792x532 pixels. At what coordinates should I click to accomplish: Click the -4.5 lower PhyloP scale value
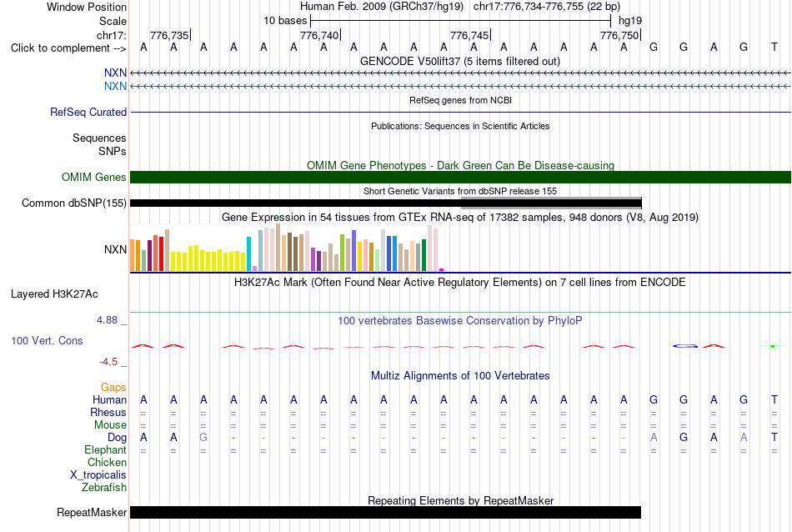(108, 362)
